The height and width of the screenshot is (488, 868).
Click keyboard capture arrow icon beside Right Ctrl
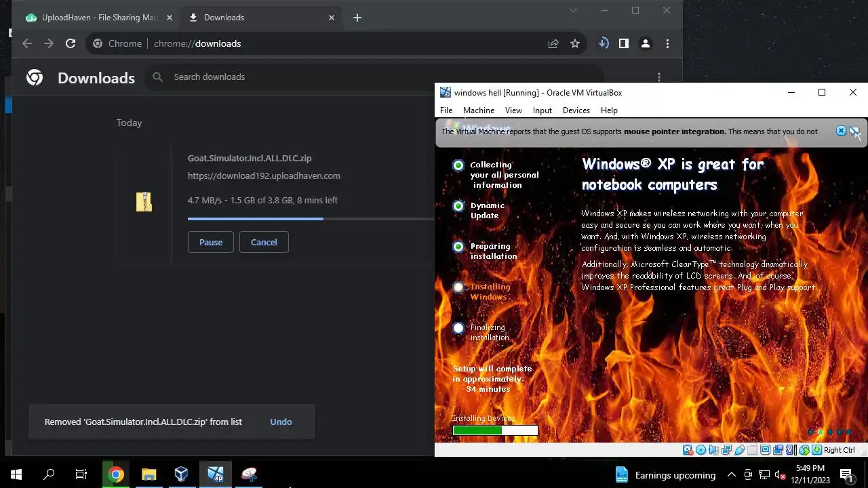[816, 450]
